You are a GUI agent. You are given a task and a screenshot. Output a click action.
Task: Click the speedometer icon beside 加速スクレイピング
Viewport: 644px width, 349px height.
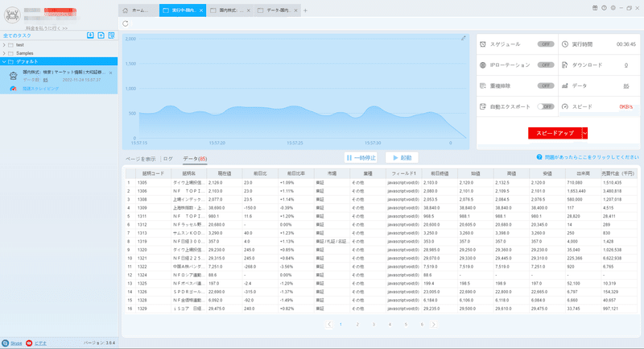click(x=13, y=89)
